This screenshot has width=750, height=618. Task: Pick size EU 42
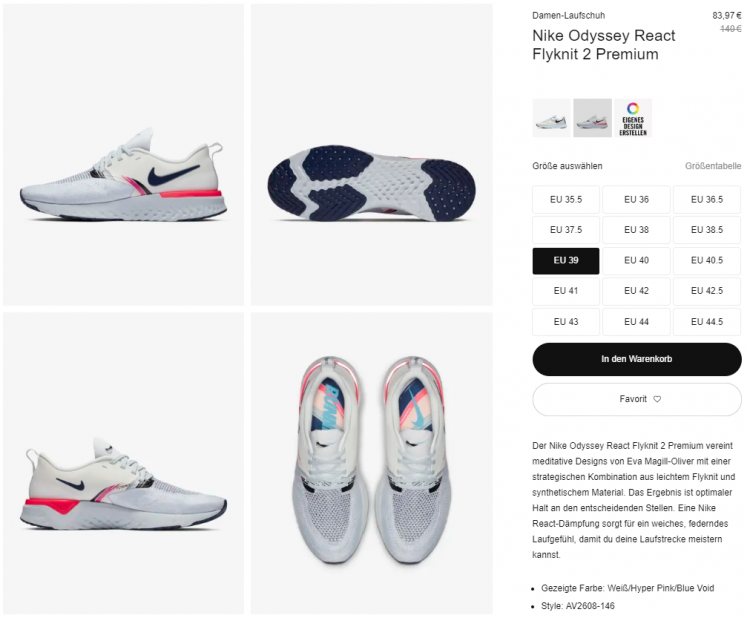click(x=636, y=291)
